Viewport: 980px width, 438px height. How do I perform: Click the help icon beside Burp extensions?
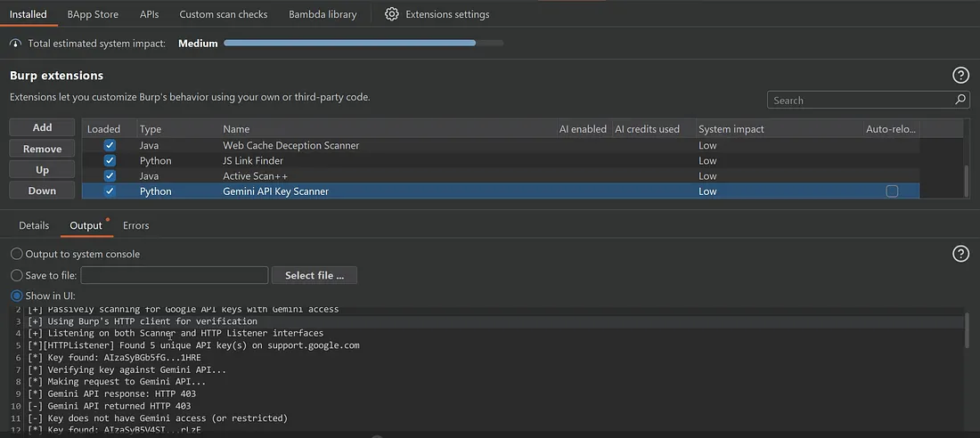point(960,76)
